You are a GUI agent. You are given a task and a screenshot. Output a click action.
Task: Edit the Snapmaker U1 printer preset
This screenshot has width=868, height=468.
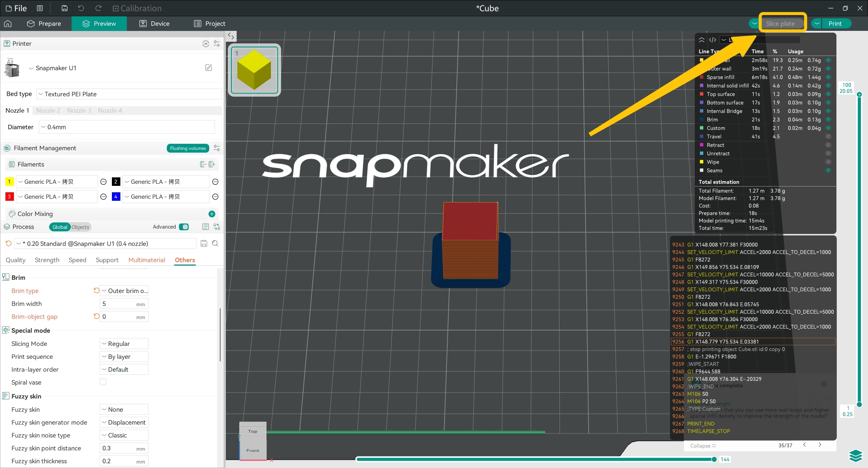click(209, 68)
